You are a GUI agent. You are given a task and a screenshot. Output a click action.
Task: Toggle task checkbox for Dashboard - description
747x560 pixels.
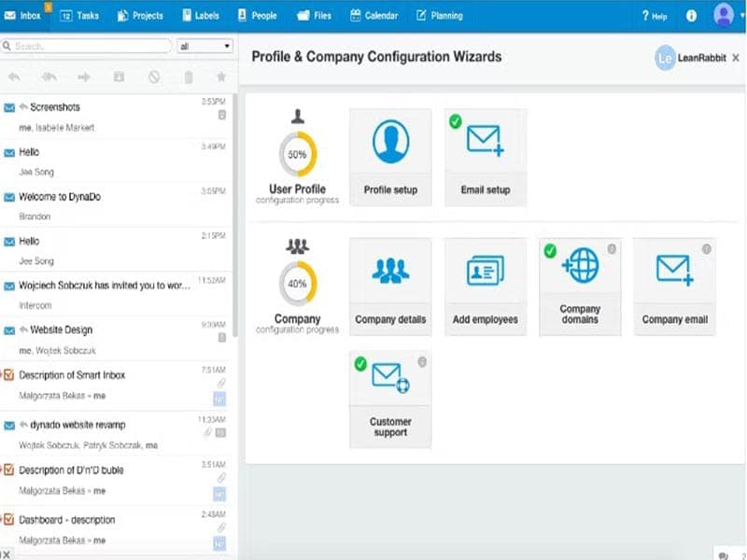coord(9,520)
